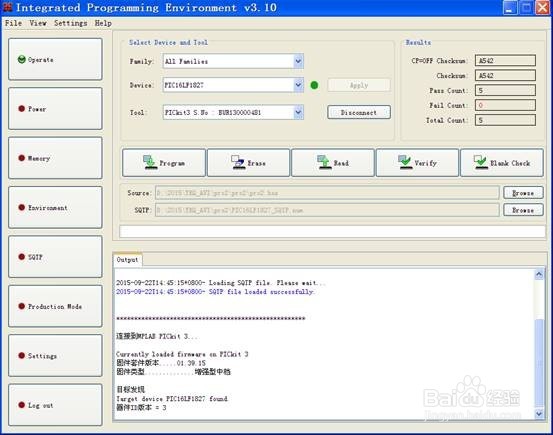The image size is (553, 435).
Task: Click the red dot icon beside Environment
Action: coord(22,207)
